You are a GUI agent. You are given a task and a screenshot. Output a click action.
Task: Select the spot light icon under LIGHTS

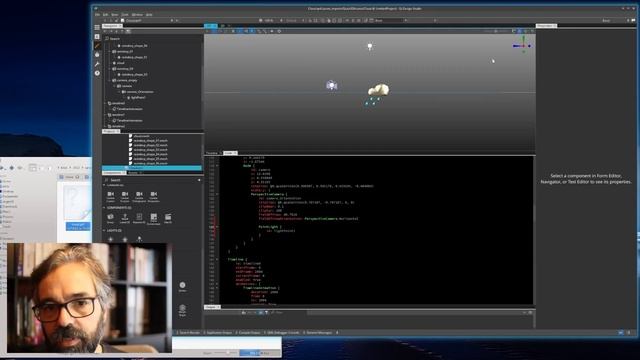139,239
